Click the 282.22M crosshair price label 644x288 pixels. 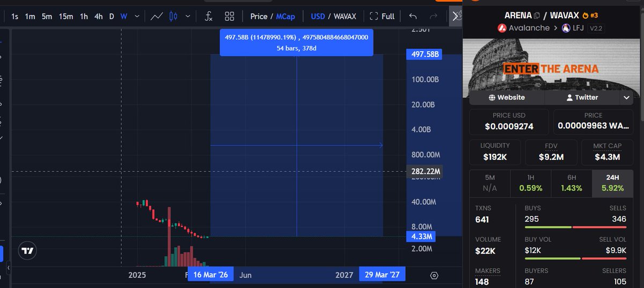click(426, 171)
